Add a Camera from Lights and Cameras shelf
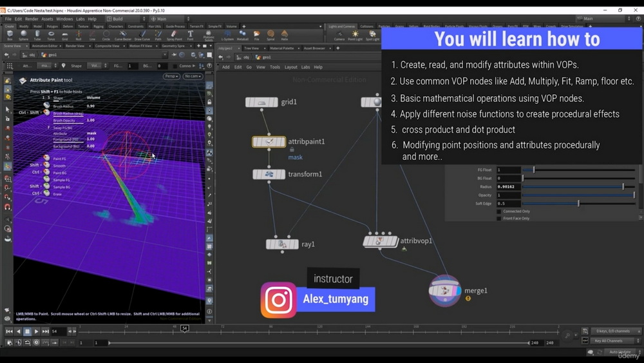 click(339, 35)
